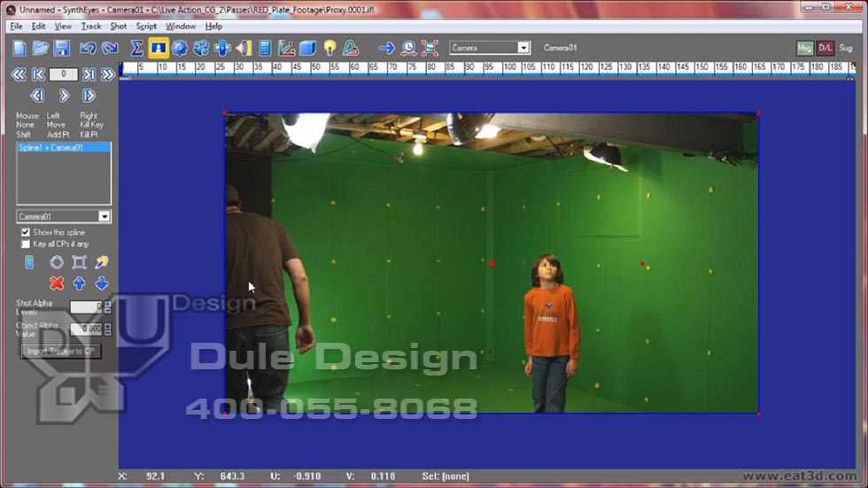
Task: Uncheck Show this spline checkbox
Action: coord(26,232)
